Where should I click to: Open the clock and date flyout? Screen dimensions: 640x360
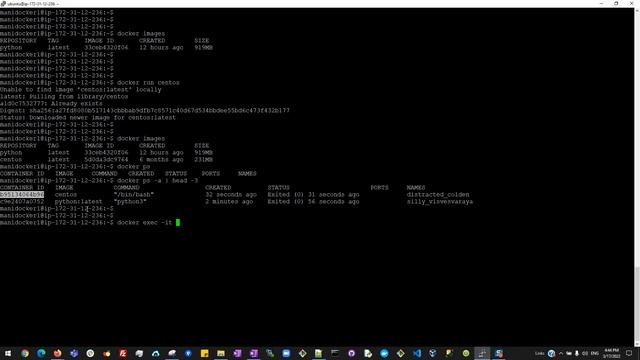(x=612, y=353)
